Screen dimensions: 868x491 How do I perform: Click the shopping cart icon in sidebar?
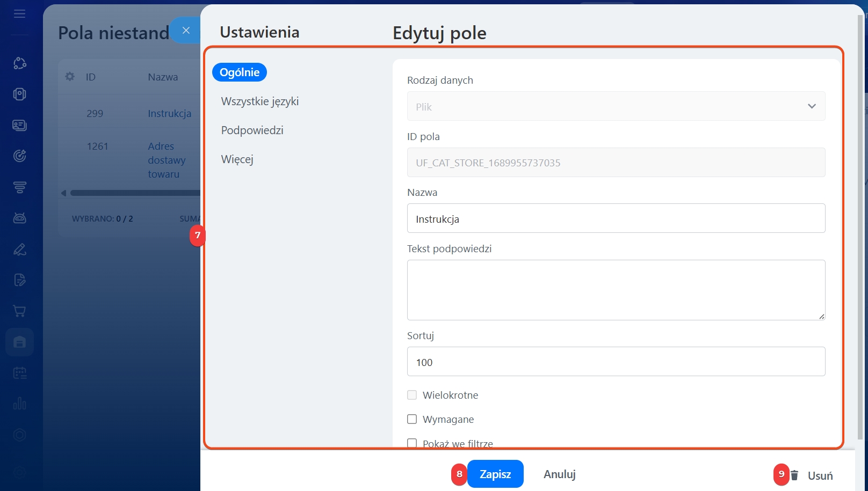pyautogui.click(x=19, y=311)
